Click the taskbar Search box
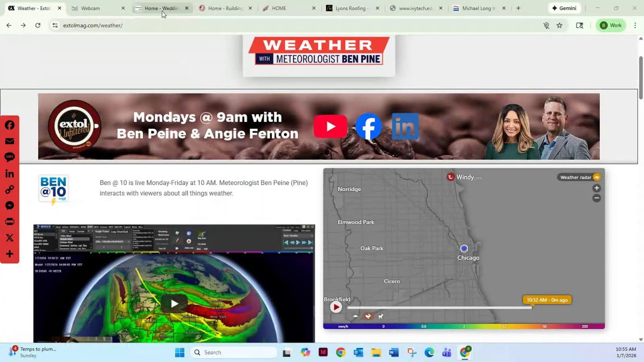Image resolution: width=644 pixels, height=362 pixels. pos(233,352)
